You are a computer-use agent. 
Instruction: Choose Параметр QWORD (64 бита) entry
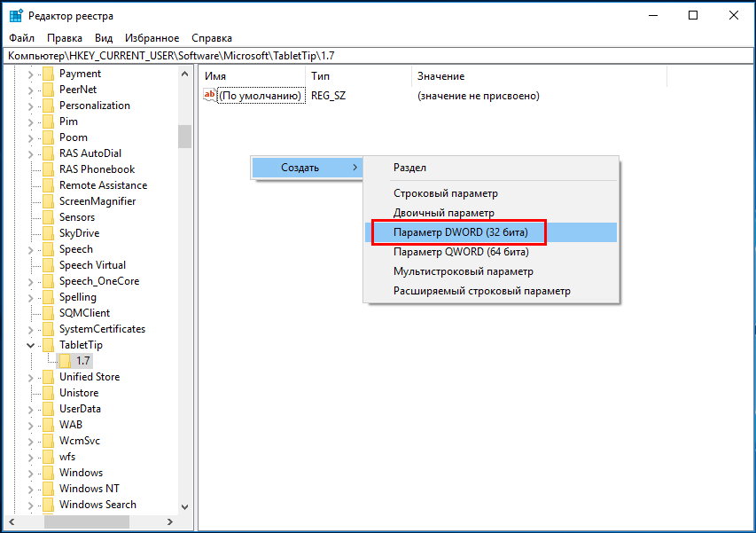[x=491, y=252]
